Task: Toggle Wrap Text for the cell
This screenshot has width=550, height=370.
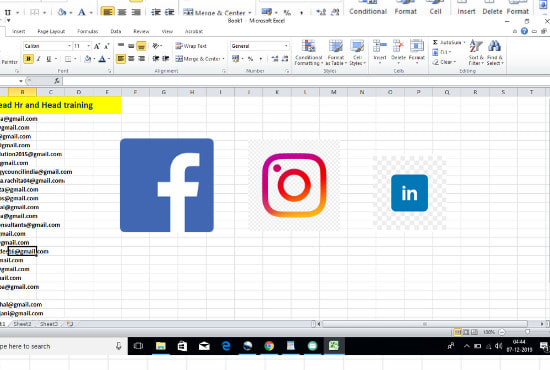Action: click(191, 46)
